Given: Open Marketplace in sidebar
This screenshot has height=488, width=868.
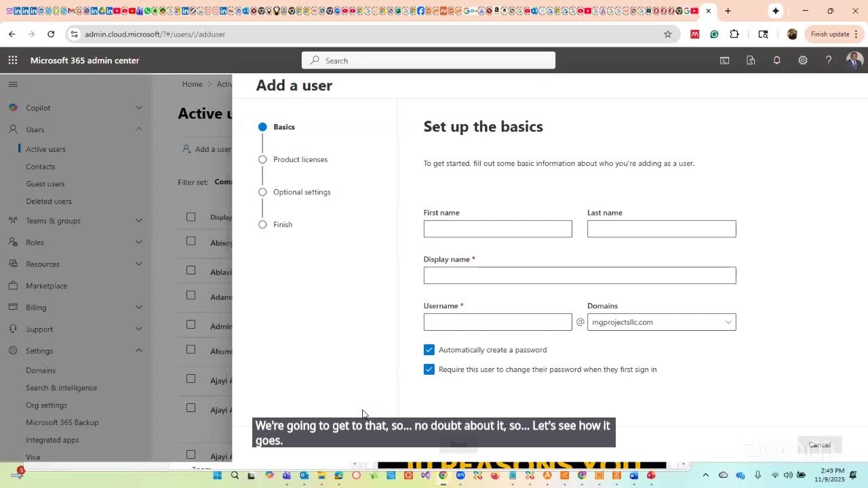Looking at the screenshot, I should point(47,286).
